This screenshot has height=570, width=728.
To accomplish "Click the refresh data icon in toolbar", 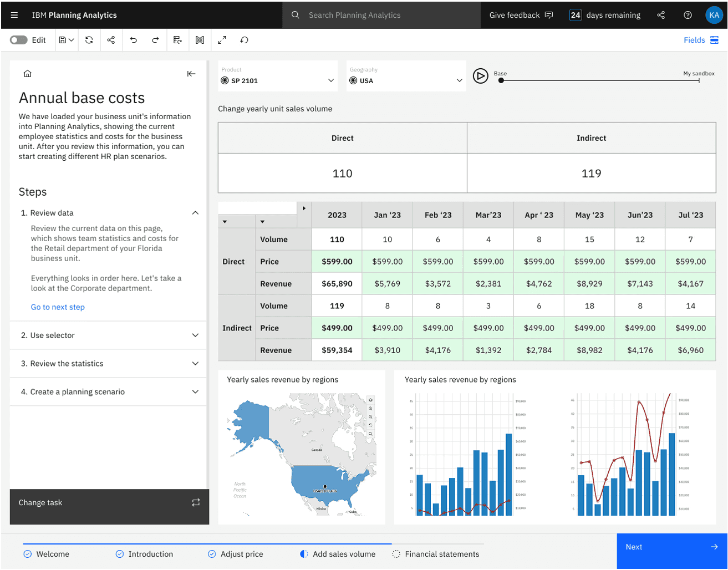I will pyautogui.click(x=89, y=40).
